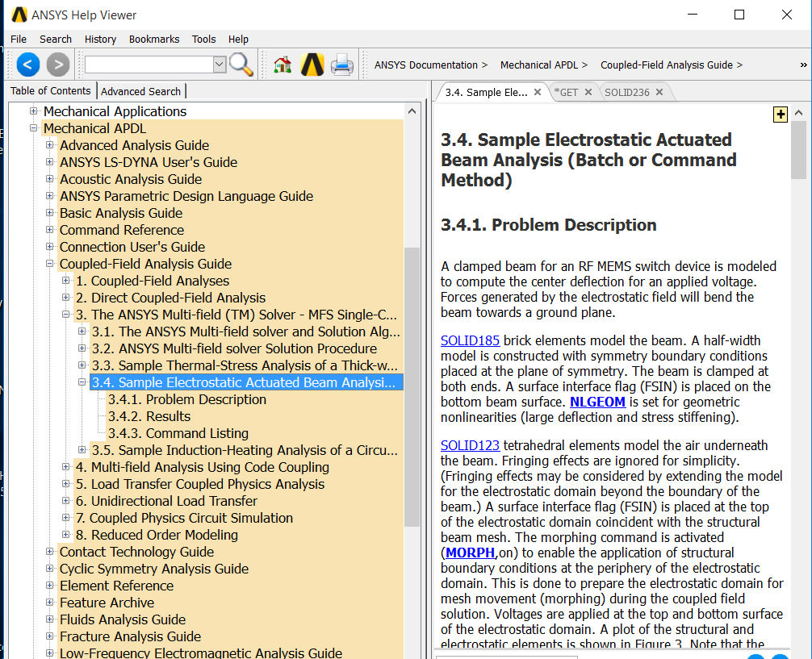Close the *GET tab
Viewport: 812px width, 659px height.
588,92
